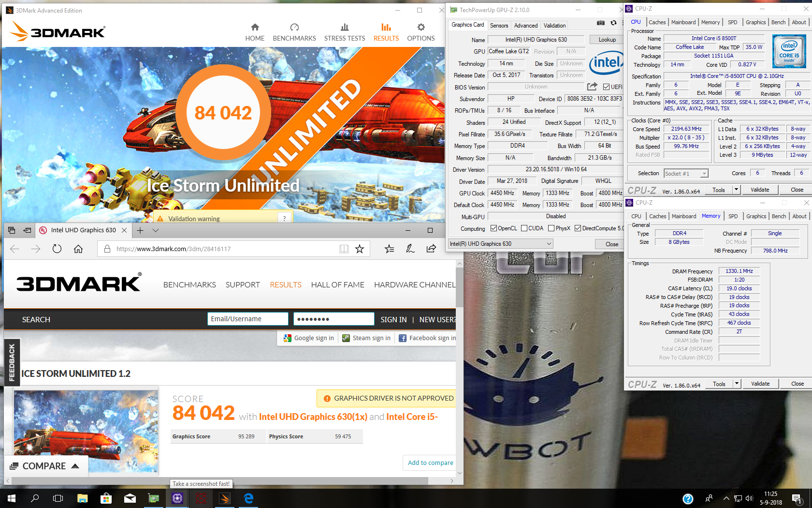The height and width of the screenshot is (508, 812).
Task: Take a GPU-Z screenshot with camera icon
Action: [600, 23]
